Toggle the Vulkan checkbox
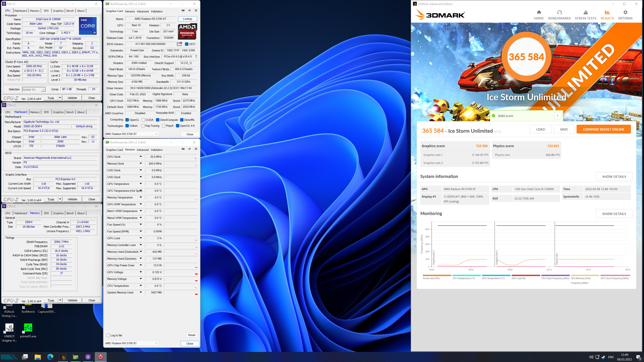The image size is (644, 362). click(x=127, y=126)
